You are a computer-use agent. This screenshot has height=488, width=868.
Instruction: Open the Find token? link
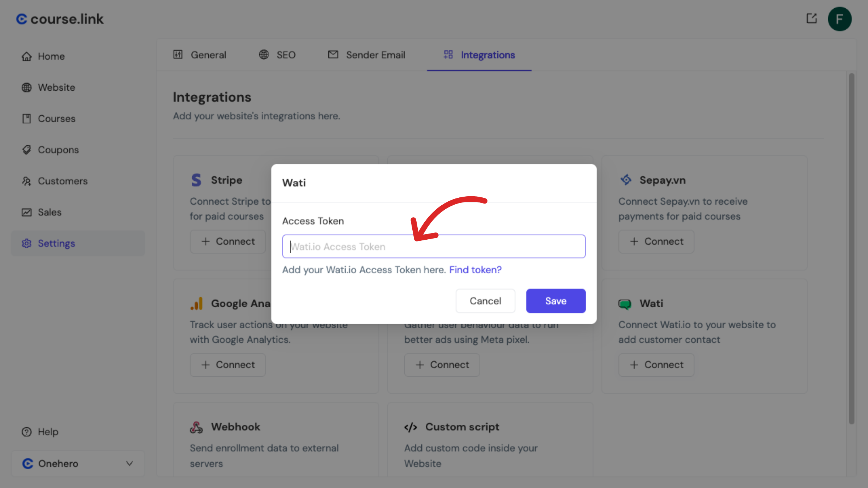pyautogui.click(x=475, y=270)
